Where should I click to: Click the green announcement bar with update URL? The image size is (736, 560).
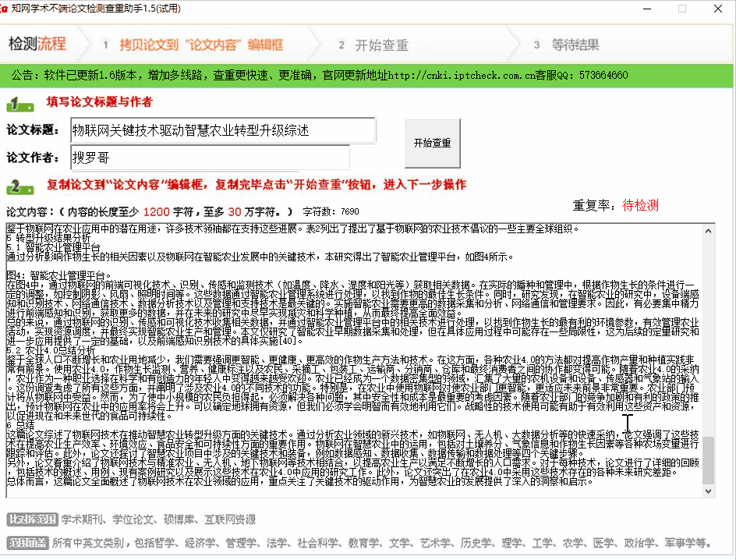tap(366, 75)
